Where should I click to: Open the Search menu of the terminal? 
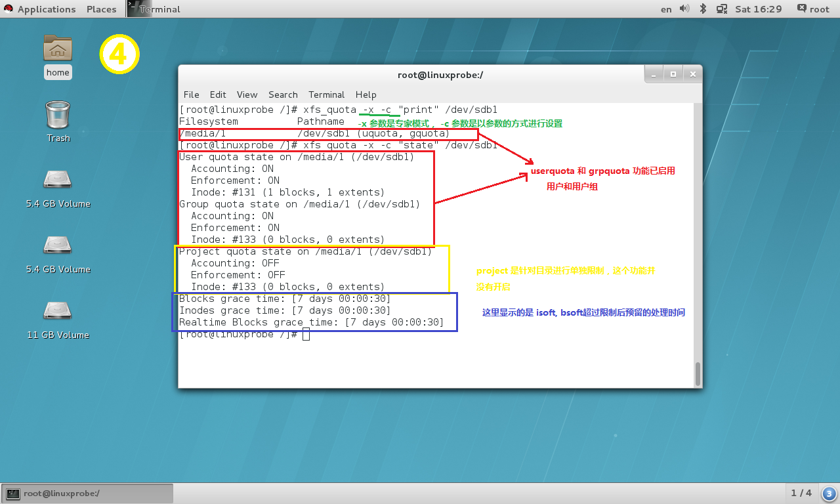point(283,94)
